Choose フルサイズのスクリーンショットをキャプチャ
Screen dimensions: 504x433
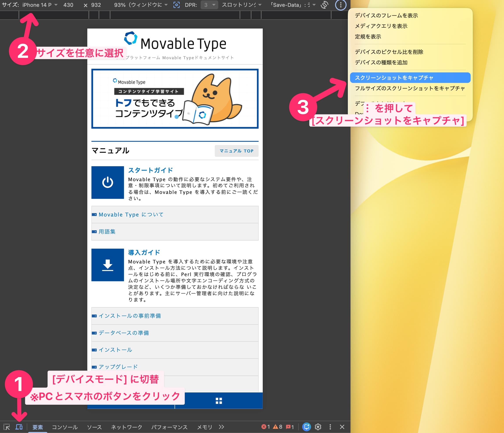[x=410, y=88]
